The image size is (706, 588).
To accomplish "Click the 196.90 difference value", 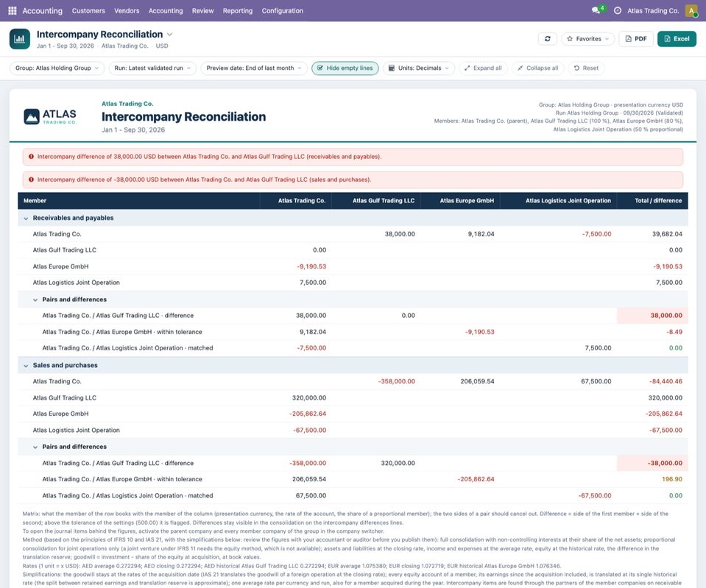I will coord(672,479).
